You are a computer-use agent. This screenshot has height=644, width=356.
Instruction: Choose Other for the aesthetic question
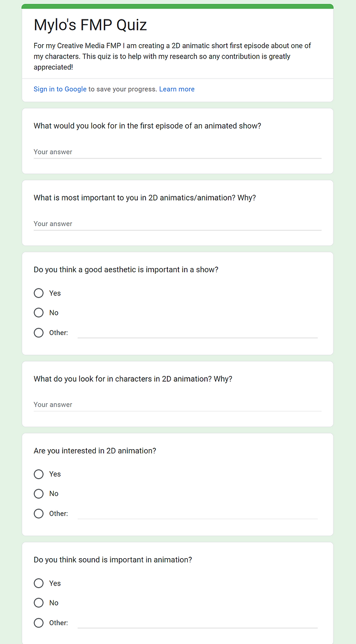(38, 332)
